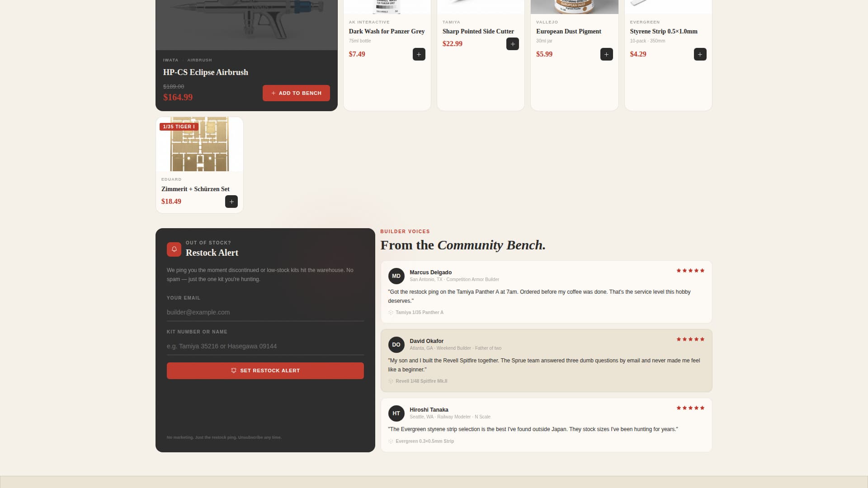
Task: Click the $7.49 price
Action: (x=357, y=54)
